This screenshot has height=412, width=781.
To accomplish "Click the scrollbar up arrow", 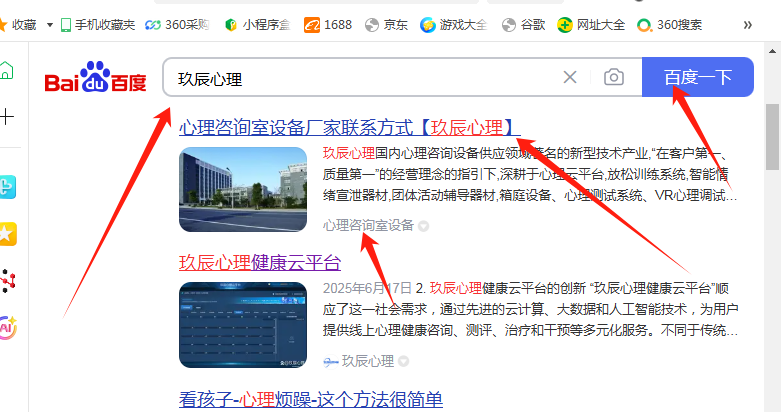I will (x=772, y=50).
